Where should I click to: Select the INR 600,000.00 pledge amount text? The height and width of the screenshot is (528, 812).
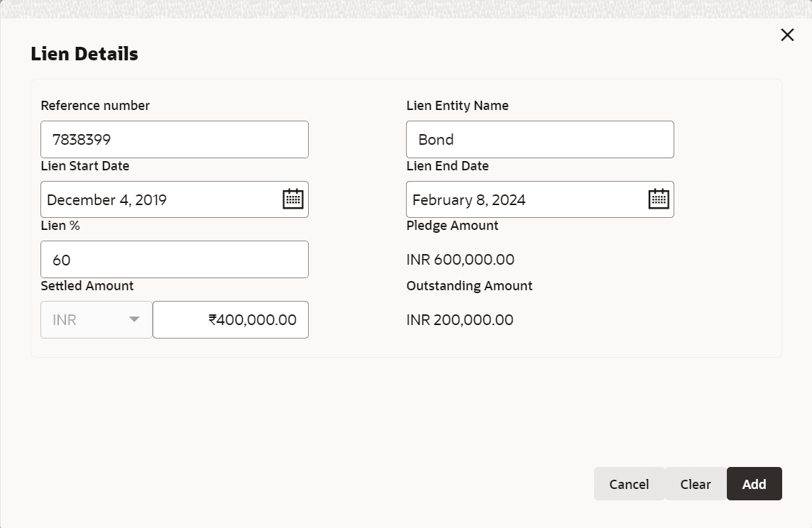461,259
